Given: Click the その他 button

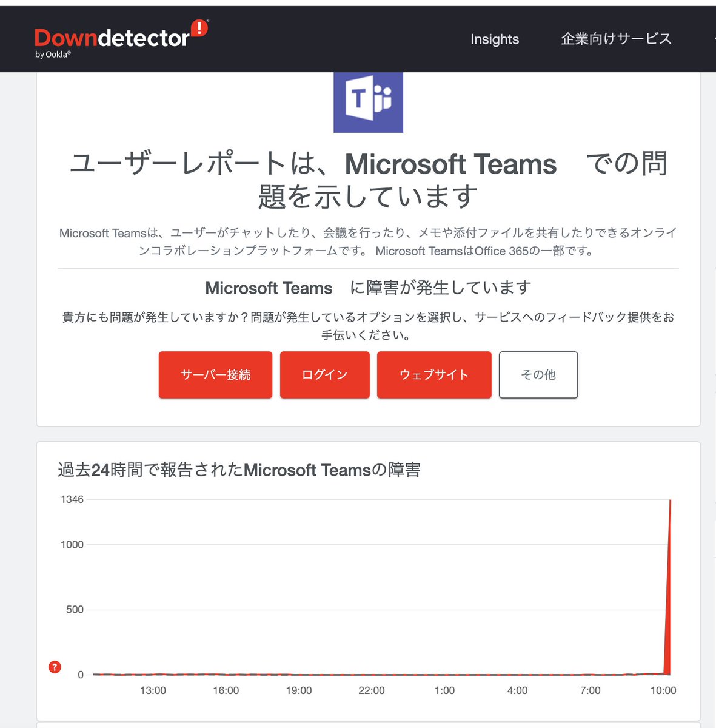Looking at the screenshot, I should click(x=538, y=375).
